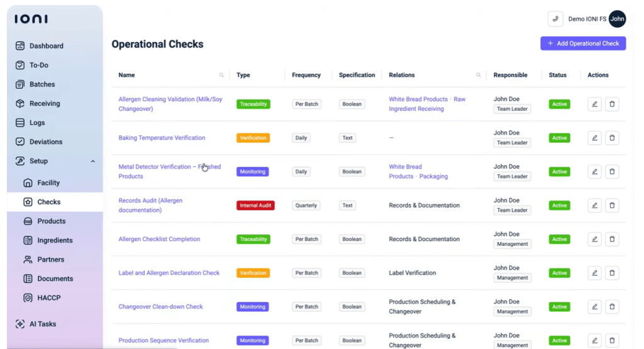644x349 pixels.
Task: Click the edit pencil icon for Baking Temperature Verification
Action: pyautogui.click(x=594, y=138)
